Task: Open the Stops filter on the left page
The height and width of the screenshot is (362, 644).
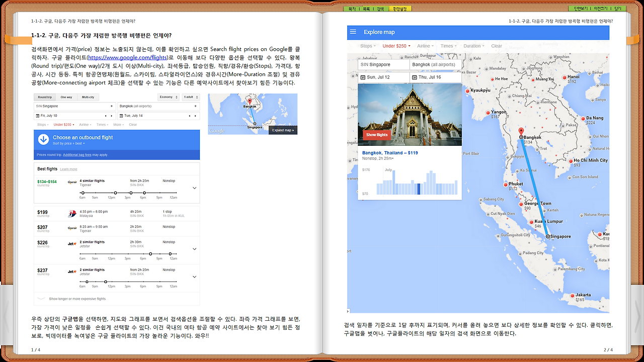Action: [42, 125]
